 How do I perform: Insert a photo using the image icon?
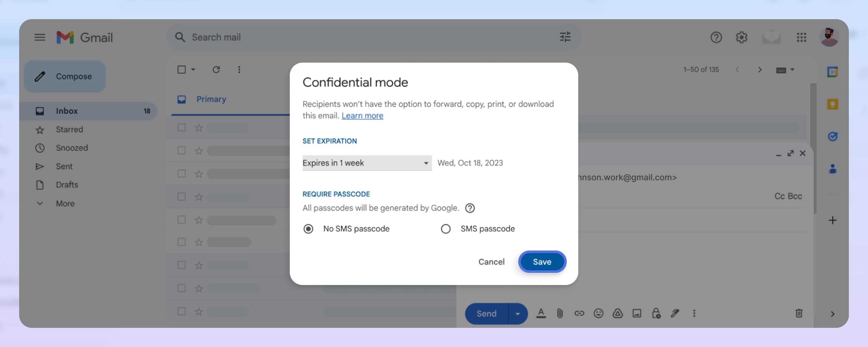click(x=637, y=314)
